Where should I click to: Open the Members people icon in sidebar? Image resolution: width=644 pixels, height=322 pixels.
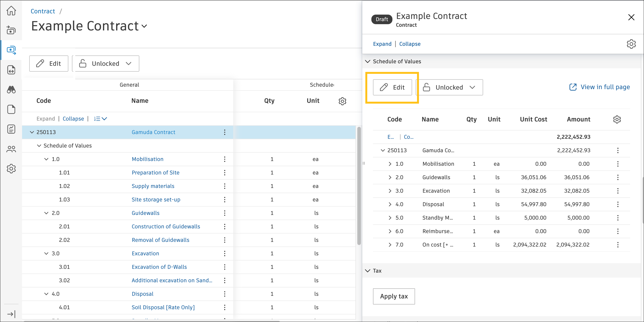coord(11,149)
